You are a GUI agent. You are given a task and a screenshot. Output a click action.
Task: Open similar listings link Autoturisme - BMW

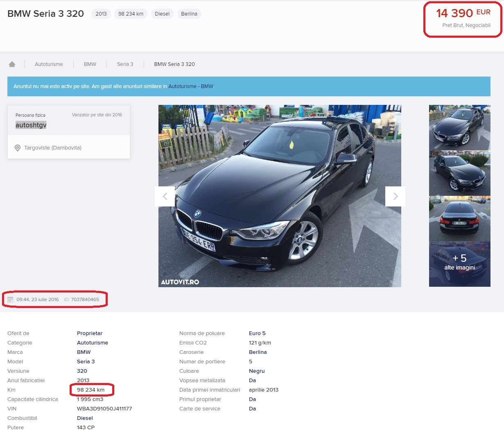pos(191,86)
